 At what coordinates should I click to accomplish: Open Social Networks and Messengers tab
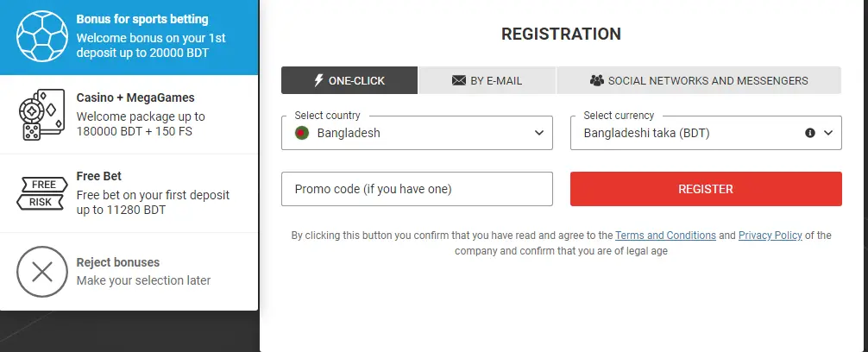(699, 80)
